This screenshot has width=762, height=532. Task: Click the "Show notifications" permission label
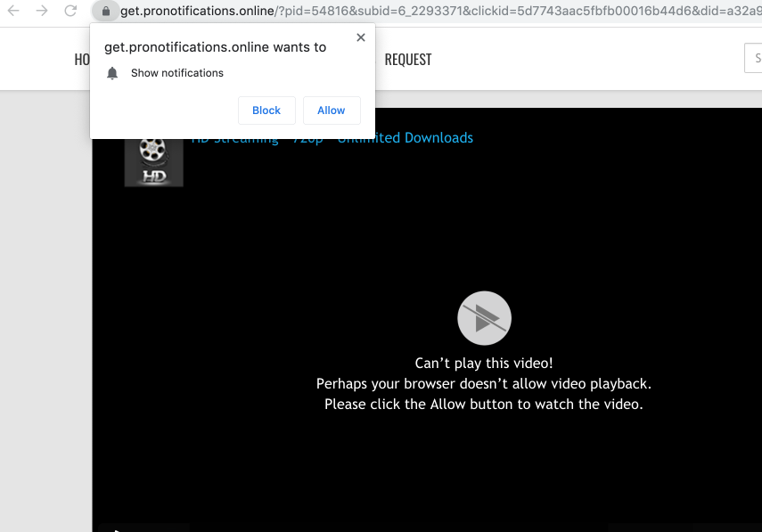[177, 73]
